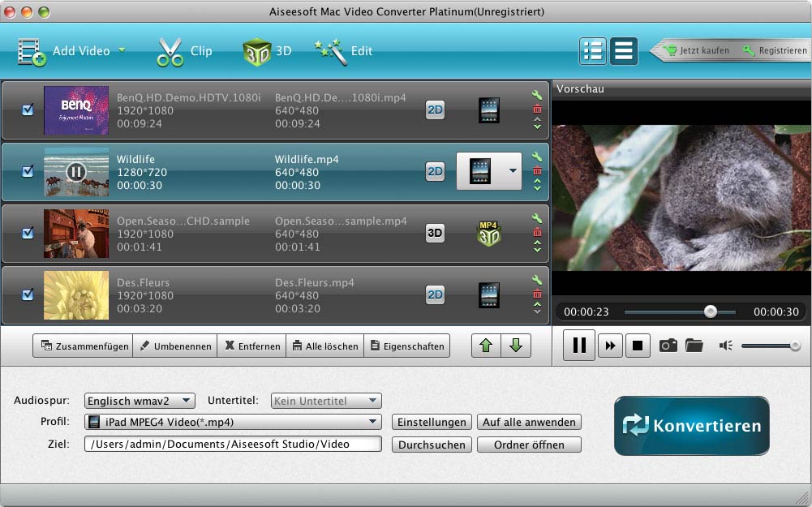Switch to detailed list view

pos(592,51)
